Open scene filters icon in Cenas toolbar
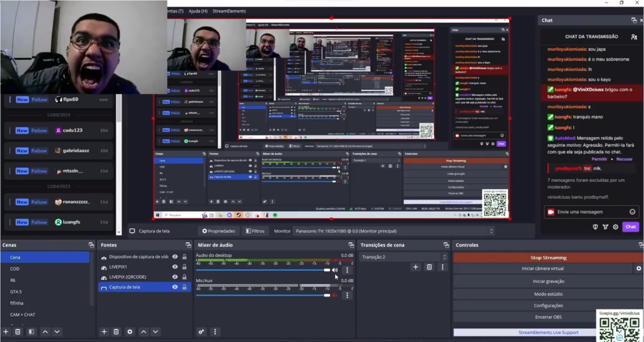Screen dimensions: 644x342 pyautogui.click(x=31, y=332)
